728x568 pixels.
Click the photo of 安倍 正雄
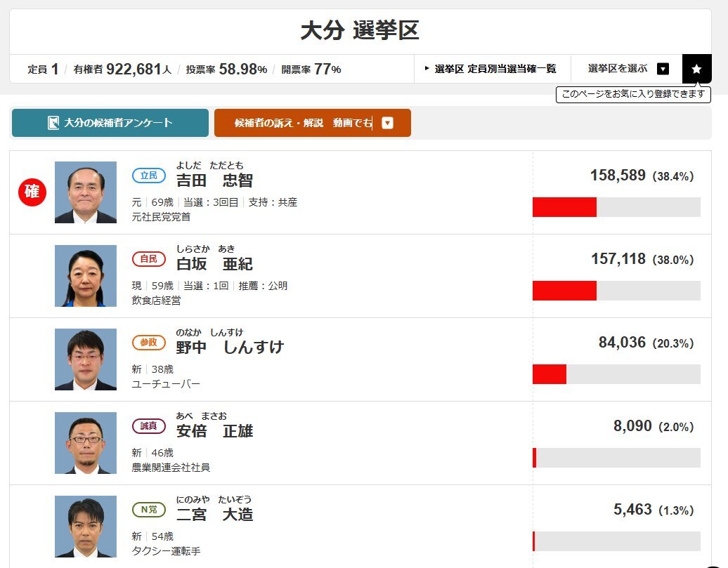(86, 443)
